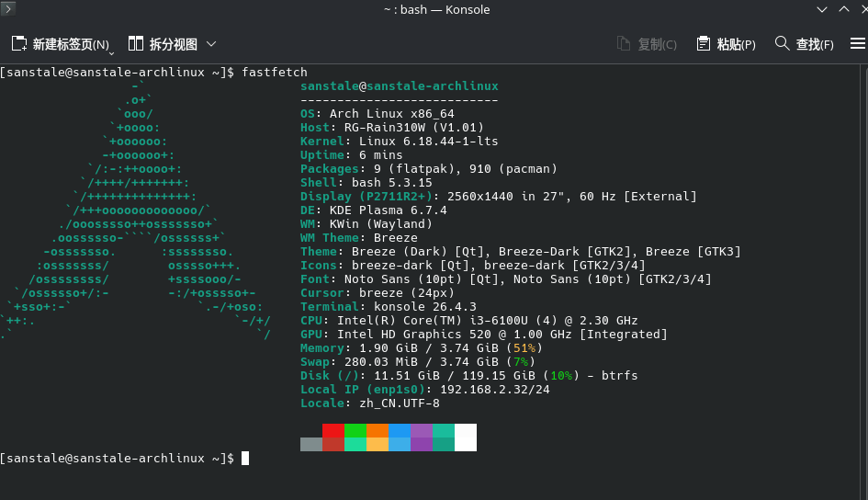Screen dimensions: 868x500
Task: Click the orange color block
Action: click(378, 431)
